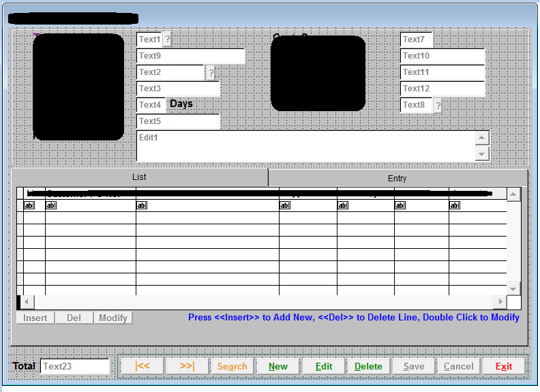Image resolution: width=540 pixels, height=392 pixels.
Task: Go to last record with >>| button
Action: [187, 366]
